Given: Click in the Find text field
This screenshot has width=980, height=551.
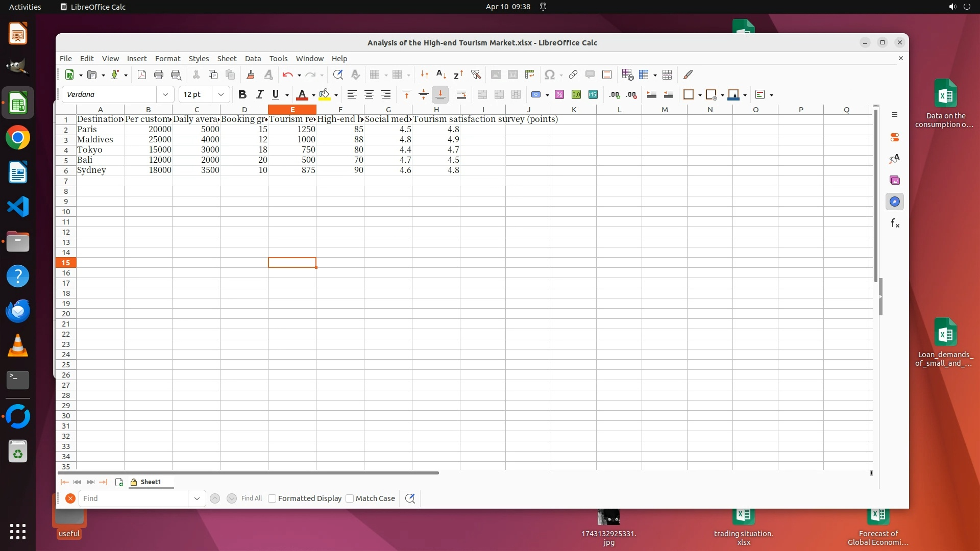Looking at the screenshot, I should (134, 498).
